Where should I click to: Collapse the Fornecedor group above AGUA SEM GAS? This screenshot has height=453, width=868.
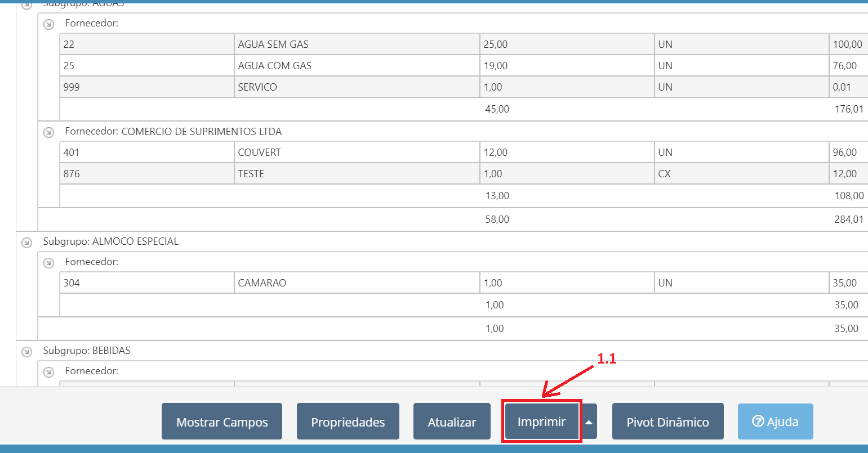coord(48,24)
